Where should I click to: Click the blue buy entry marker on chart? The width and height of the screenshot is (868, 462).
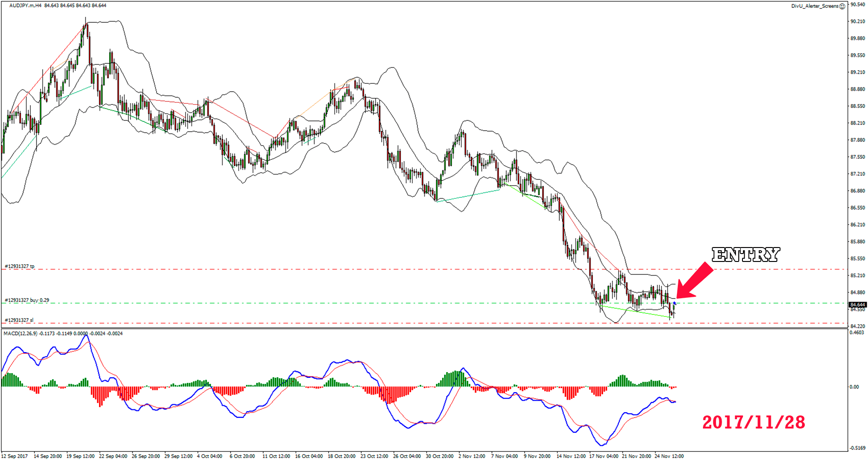(x=675, y=303)
